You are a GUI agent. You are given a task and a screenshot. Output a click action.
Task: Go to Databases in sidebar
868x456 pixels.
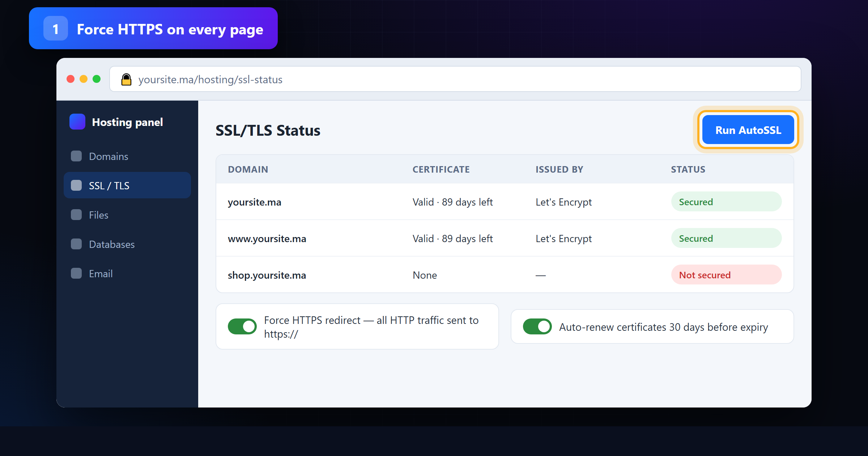(127, 244)
